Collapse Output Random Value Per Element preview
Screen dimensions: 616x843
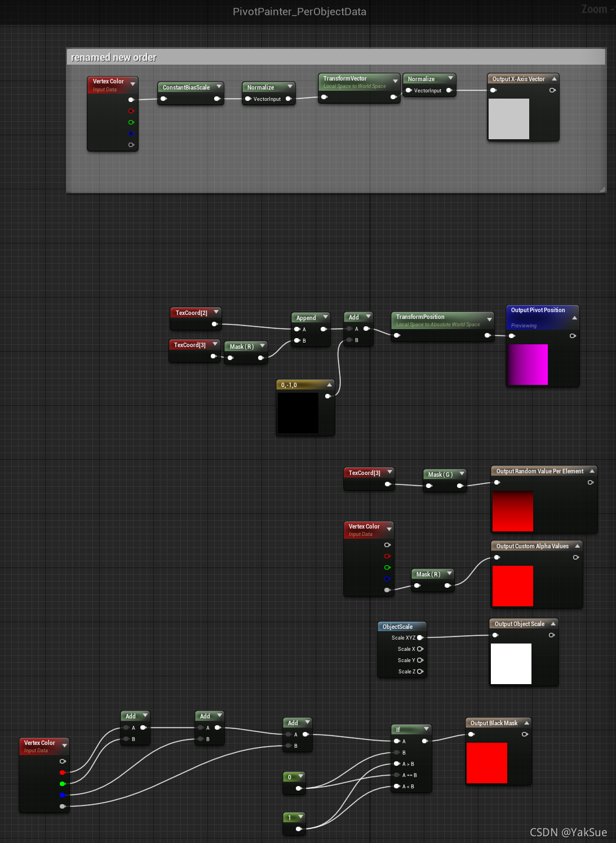[592, 471]
